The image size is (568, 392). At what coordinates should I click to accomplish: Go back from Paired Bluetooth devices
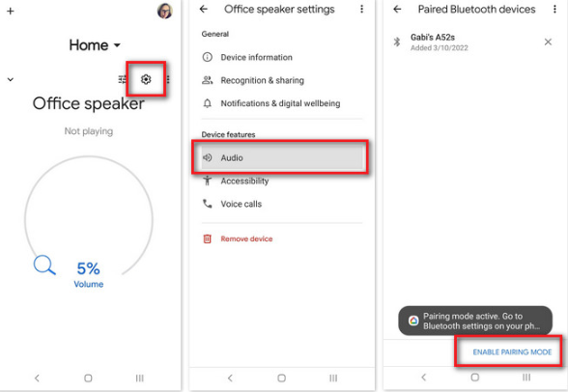coord(397,10)
